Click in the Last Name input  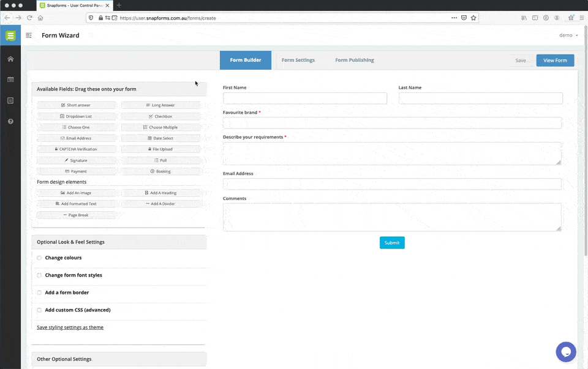[x=480, y=98]
